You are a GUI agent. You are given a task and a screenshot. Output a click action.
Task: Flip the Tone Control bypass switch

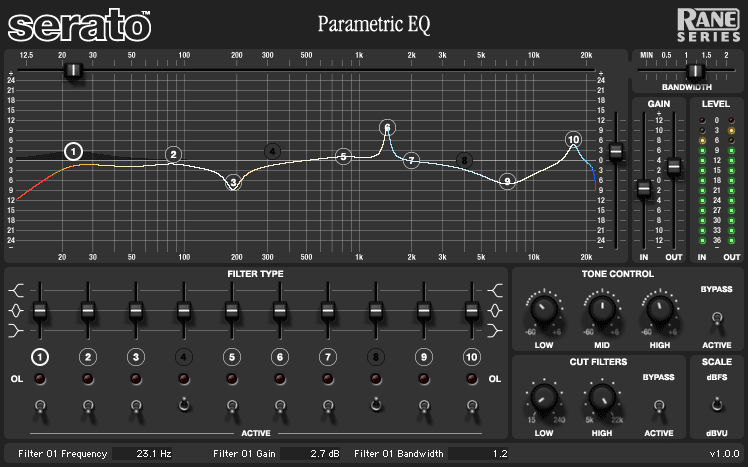pyautogui.click(x=714, y=319)
